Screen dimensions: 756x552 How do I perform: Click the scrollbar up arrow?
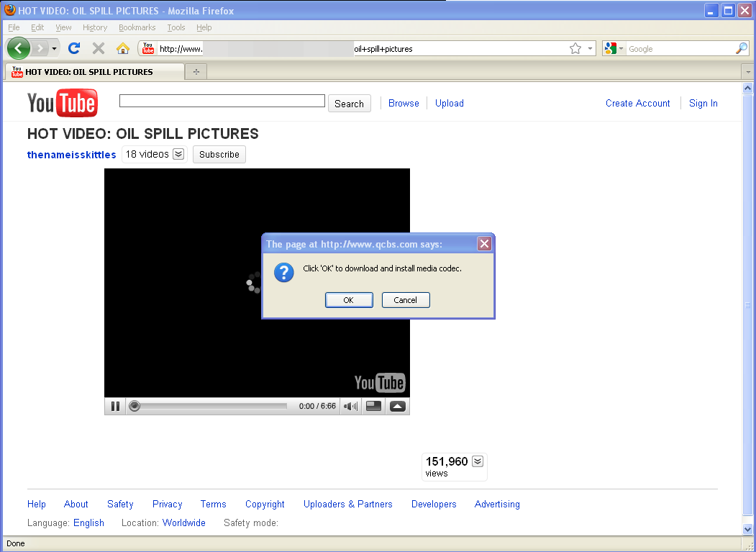748,88
